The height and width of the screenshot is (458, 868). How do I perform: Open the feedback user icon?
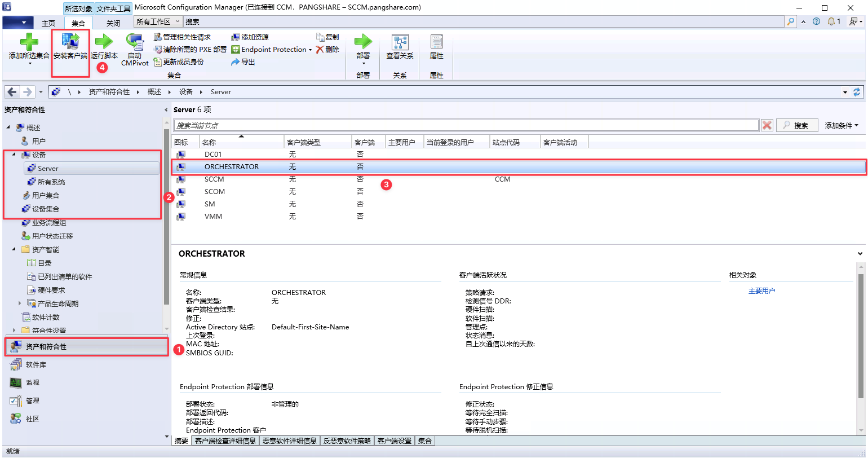[x=855, y=21]
